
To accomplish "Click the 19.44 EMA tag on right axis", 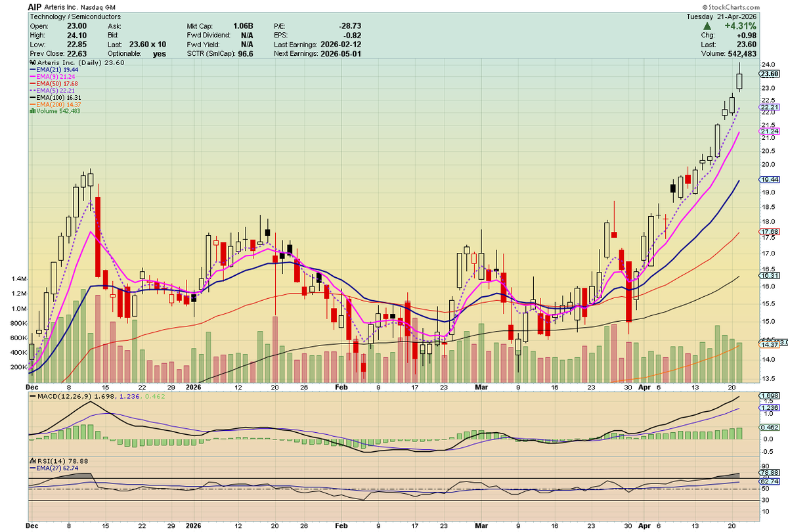I will [769, 179].
